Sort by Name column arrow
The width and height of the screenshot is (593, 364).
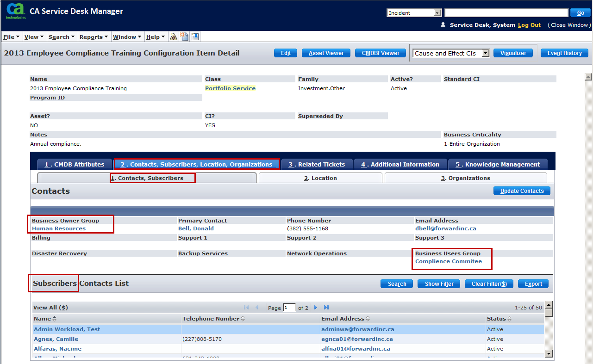[55, 319]
